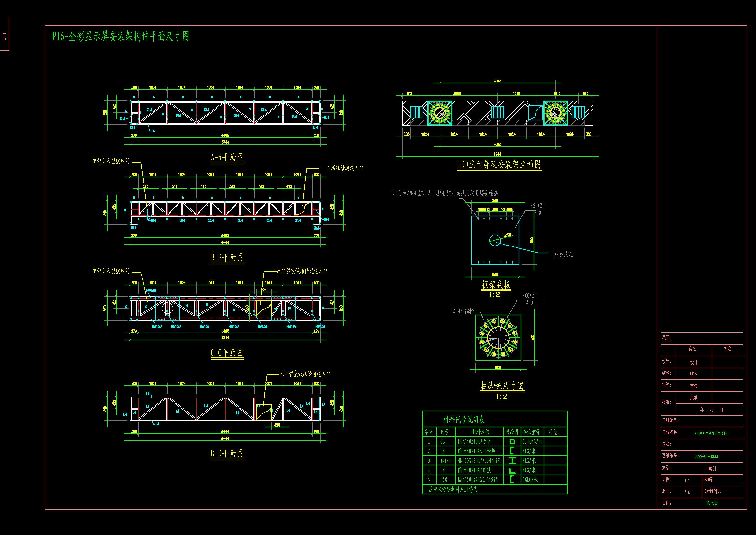The width and height of the screenshot is (756, 535).
Task: Click the '工程名称:' field label
Action: pos(670,432)
